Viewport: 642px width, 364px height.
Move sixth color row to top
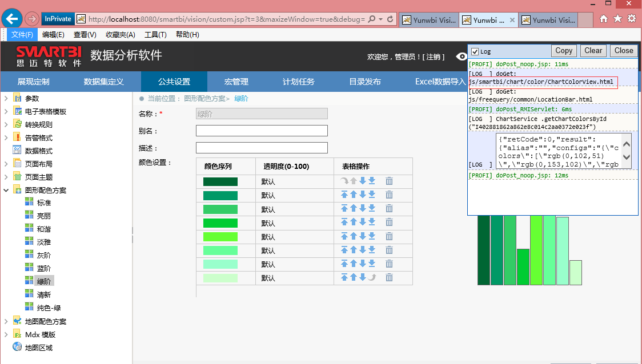pos(344,250)
